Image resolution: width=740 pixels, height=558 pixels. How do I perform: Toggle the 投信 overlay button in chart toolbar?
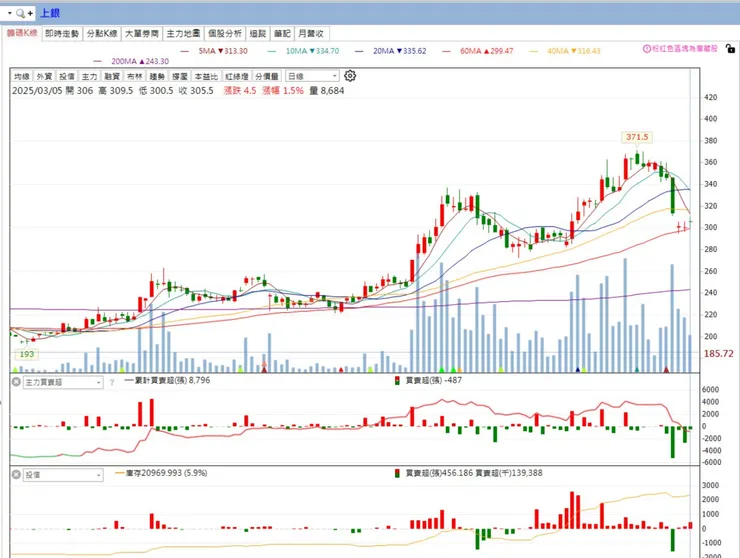67,76
